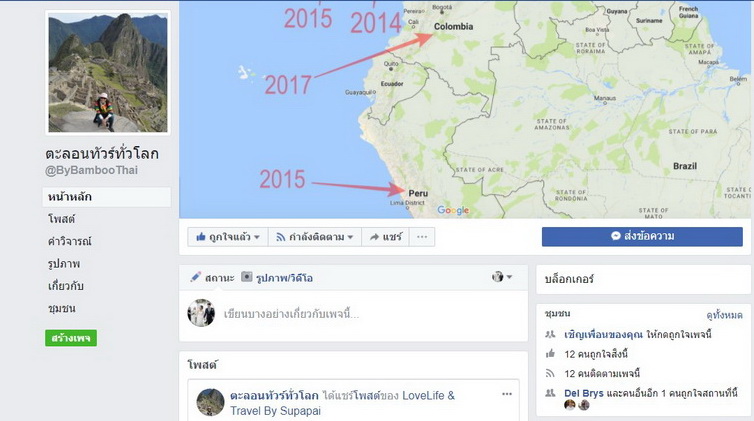This screenshot has width=754, height=421.
Task: Click the thumbs-up icon on ถูกใจแล้ว button
Action: [x=201, y=236]
